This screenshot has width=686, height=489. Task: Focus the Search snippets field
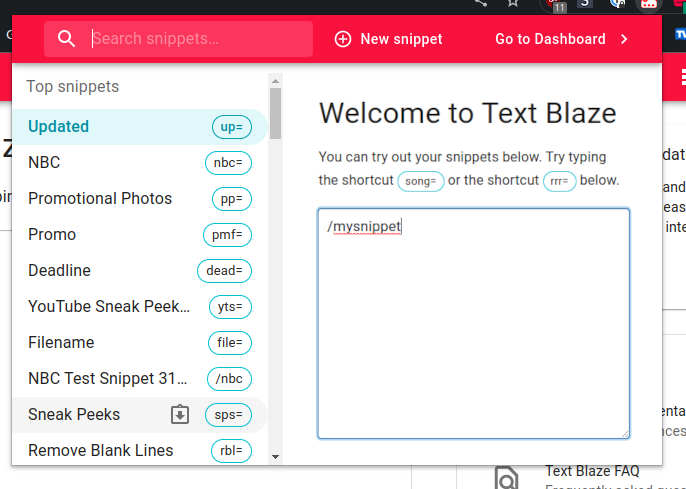(178, 39)
